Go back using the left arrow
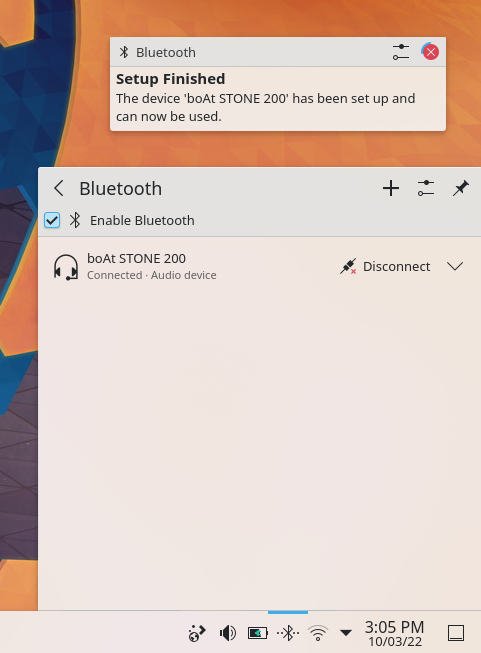The width and height of the screenshot is (481, 653). pyautogui.click(x=59, y=188)
